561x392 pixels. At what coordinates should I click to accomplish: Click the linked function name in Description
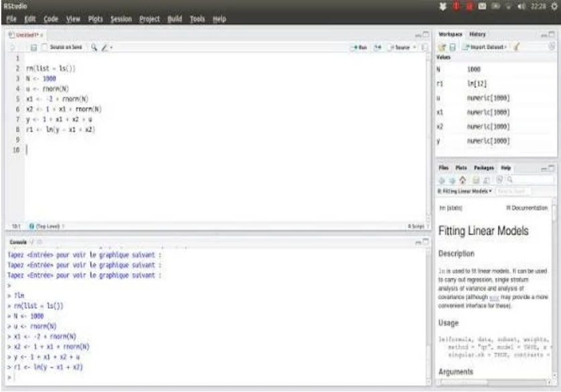click(494, 297)
